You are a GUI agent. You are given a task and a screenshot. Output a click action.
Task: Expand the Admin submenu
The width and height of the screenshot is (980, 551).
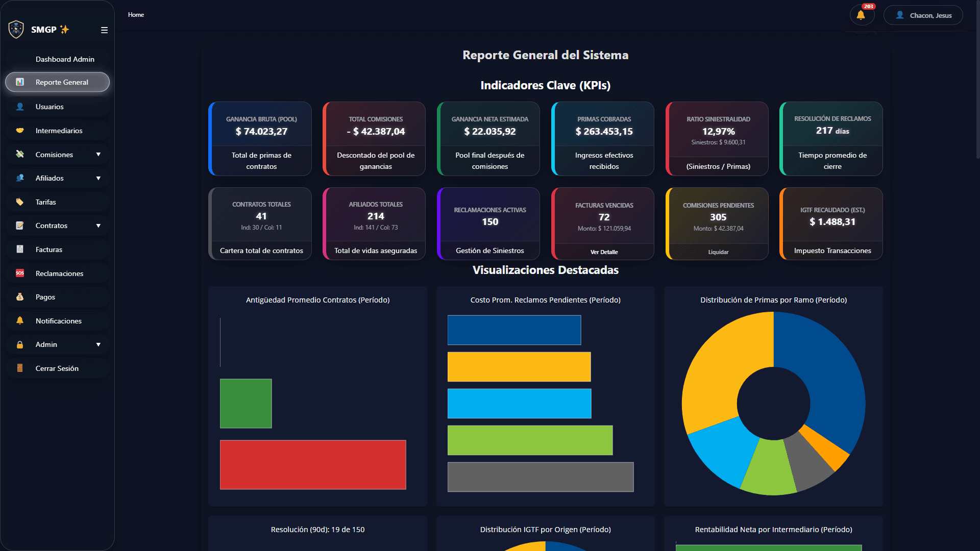[x=99, y=344]
